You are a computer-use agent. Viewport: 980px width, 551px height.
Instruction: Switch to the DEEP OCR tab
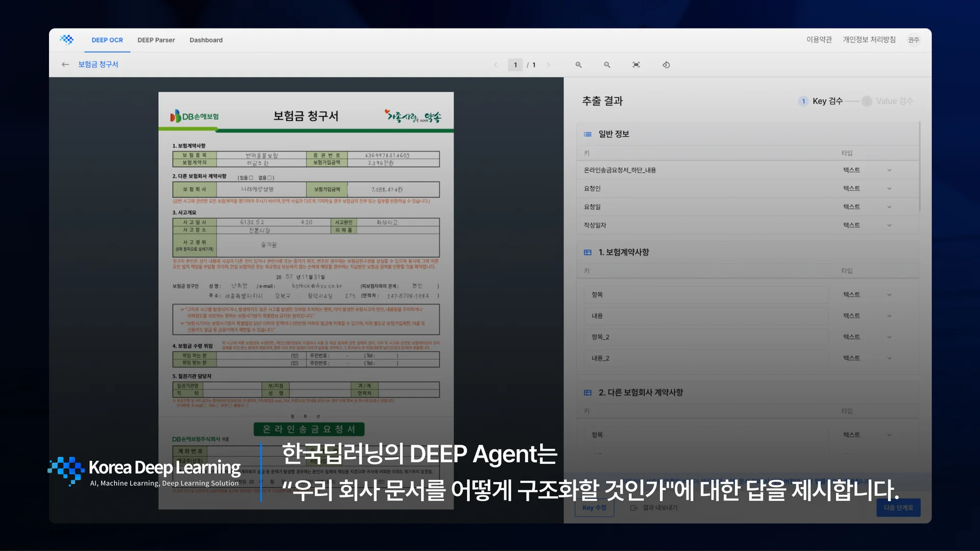tap(107, 40)
